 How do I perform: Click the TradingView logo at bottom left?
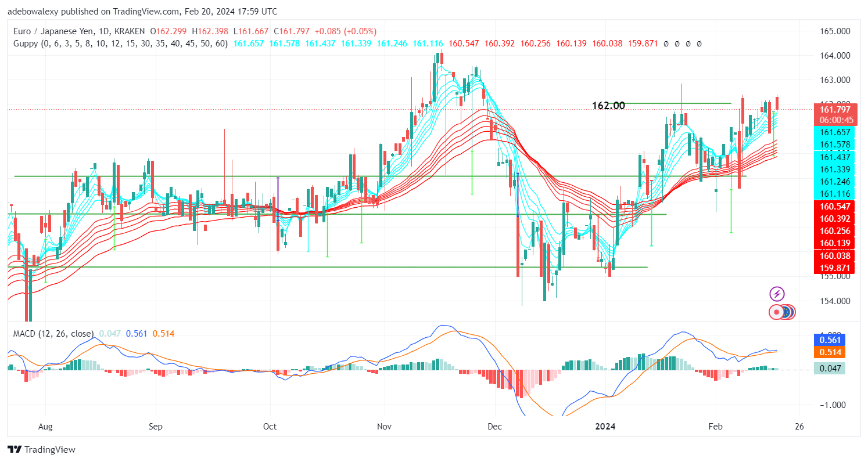41,449
